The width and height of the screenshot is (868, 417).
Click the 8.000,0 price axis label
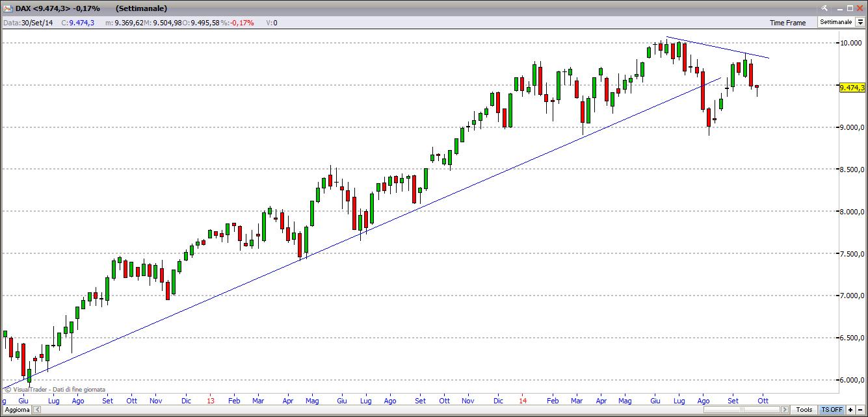coord(852,212)
